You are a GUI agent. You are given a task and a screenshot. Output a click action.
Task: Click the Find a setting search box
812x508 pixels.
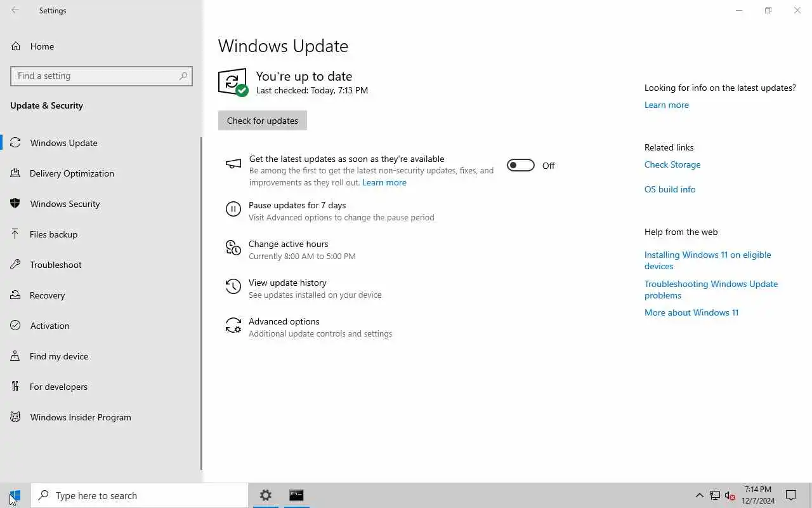point(101,76)
